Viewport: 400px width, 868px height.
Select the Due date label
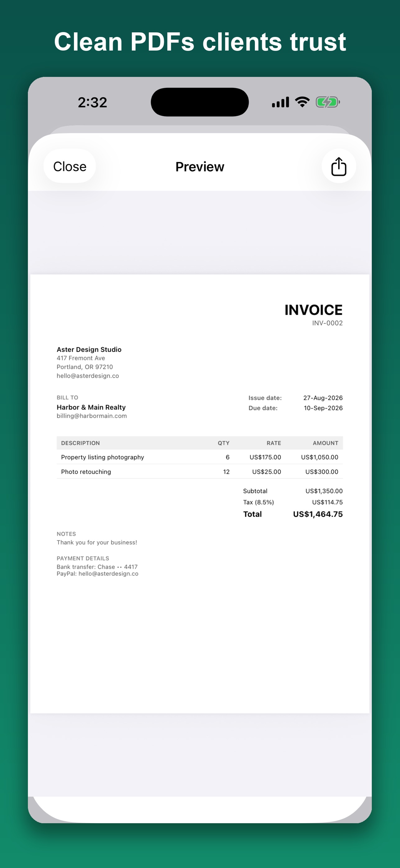point(263,408)
